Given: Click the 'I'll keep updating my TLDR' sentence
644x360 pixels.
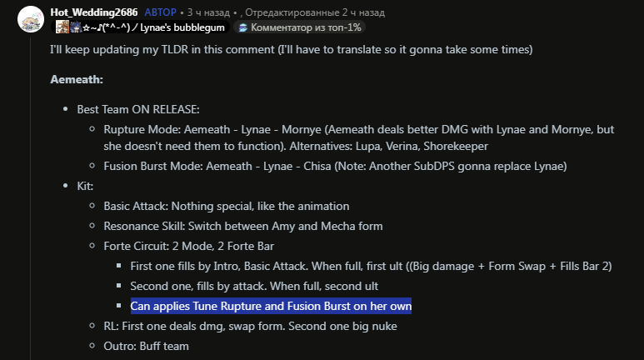Looking at the screenshot, I should 292,50.
